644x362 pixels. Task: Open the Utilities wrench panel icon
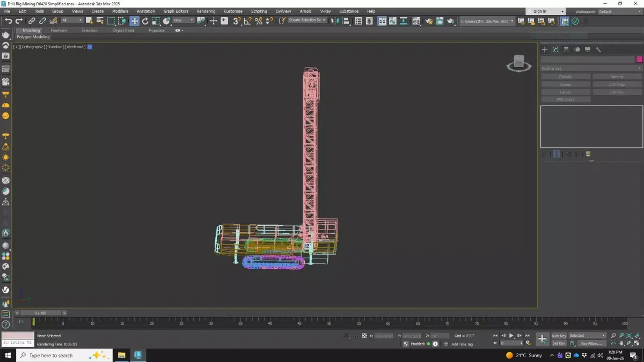pyautogui.click(x=598, y=49)
